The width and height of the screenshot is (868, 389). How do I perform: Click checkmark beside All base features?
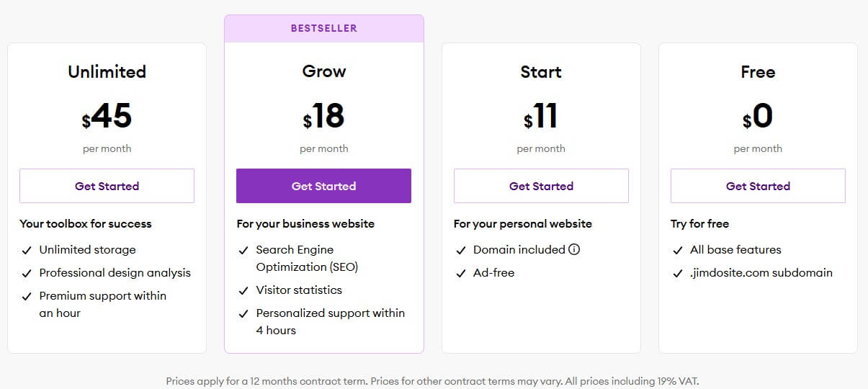(678, 251)
